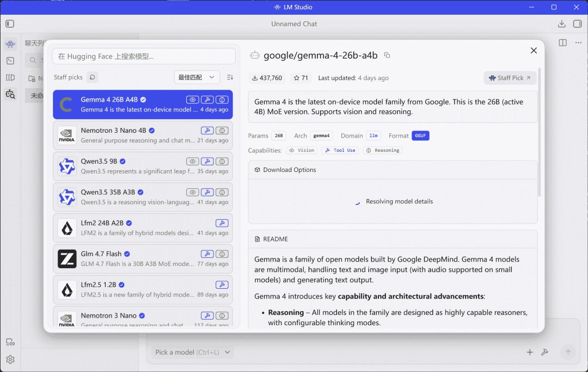588x372 pixels.
Task: Open the settings gear icon
Action: tap(10, 359)
